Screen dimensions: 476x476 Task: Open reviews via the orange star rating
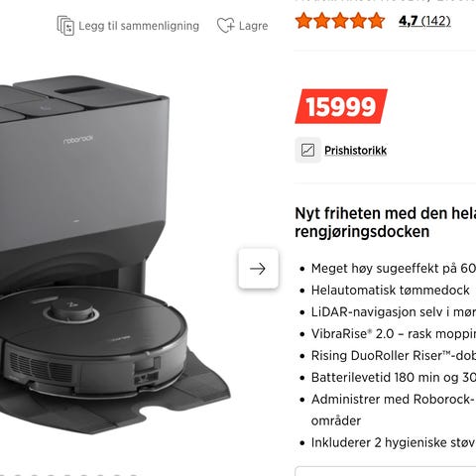[x=340, y=21]
